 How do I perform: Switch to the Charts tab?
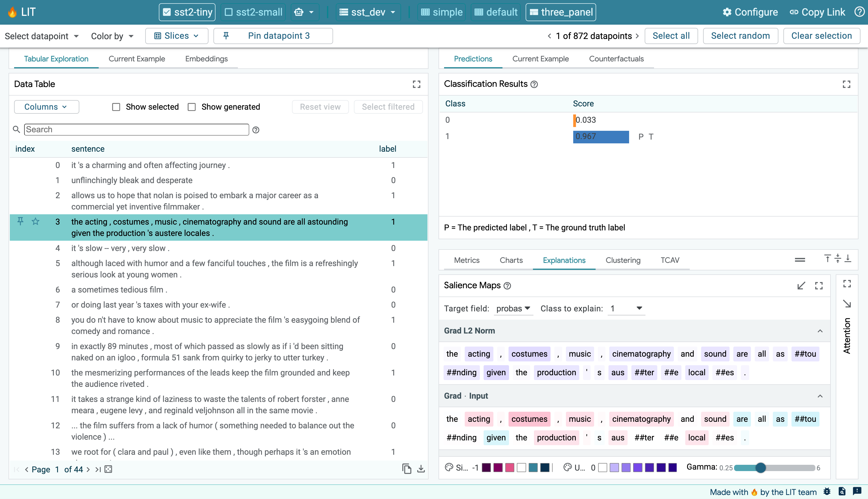pyautogui.click(x=511, y=261)
